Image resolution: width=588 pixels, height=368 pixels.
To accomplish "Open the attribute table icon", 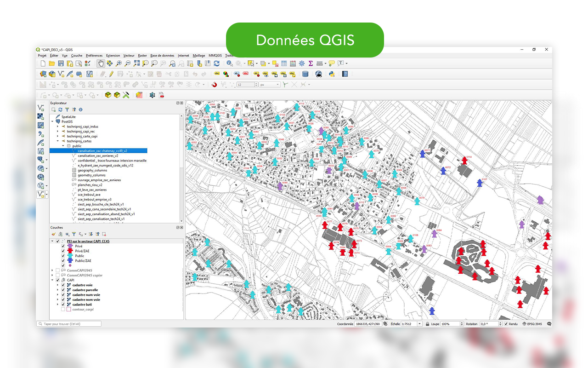I will (x=284, y=63).
